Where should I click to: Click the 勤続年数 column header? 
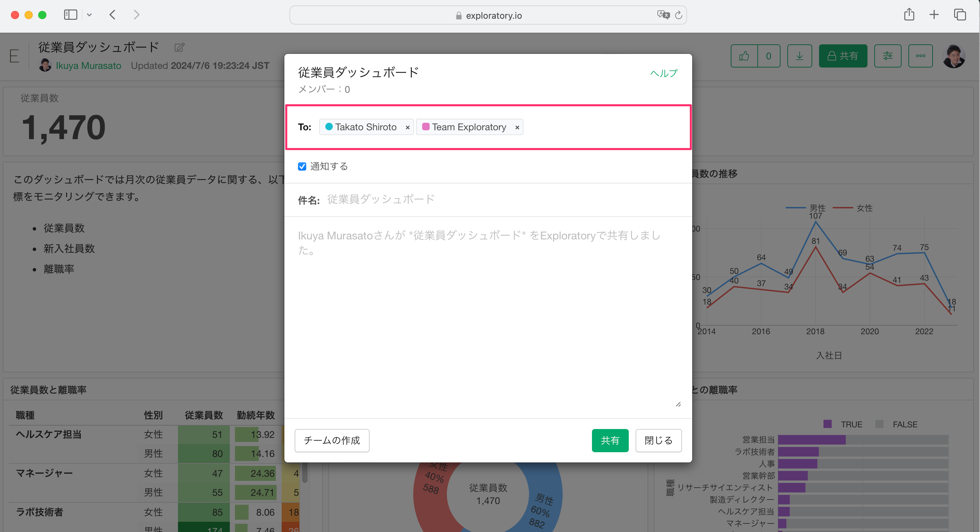pos(256,415)
